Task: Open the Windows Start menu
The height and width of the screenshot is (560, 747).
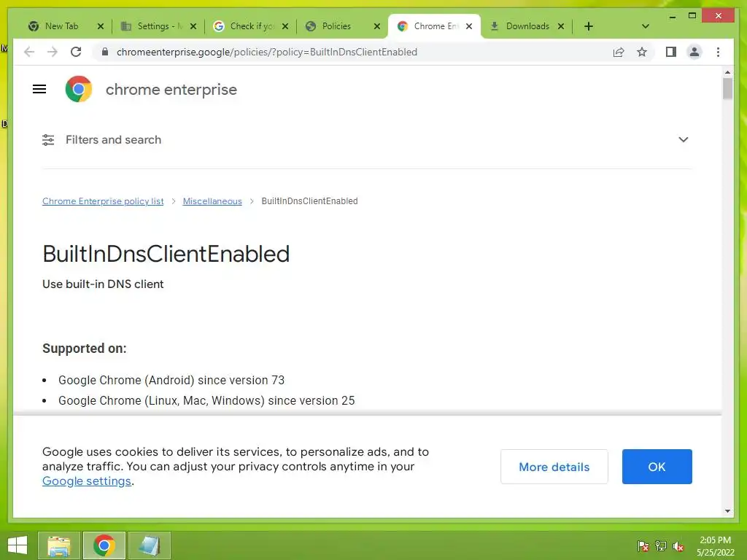Action: click(18, 545)
